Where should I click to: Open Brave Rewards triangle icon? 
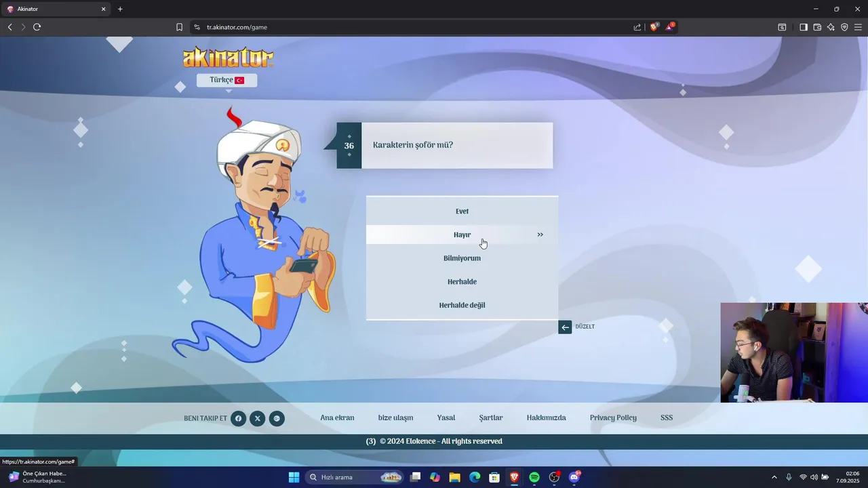tap(671, 27)
